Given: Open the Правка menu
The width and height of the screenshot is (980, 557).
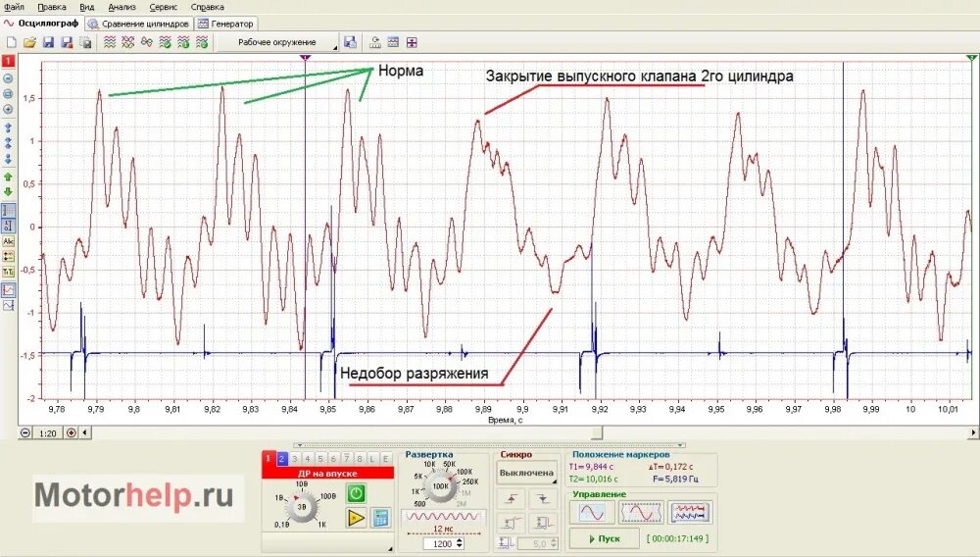Looking at the screenshot, I should [51, 7].
